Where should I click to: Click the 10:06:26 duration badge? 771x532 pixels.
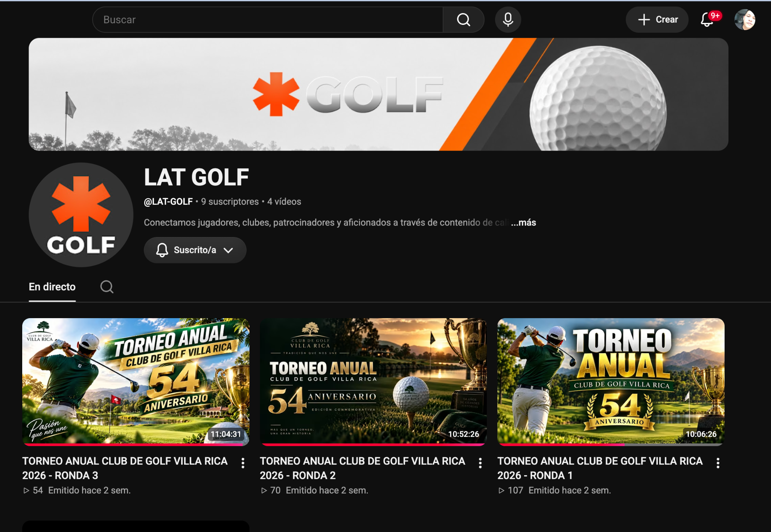click(x=701, y=434)
